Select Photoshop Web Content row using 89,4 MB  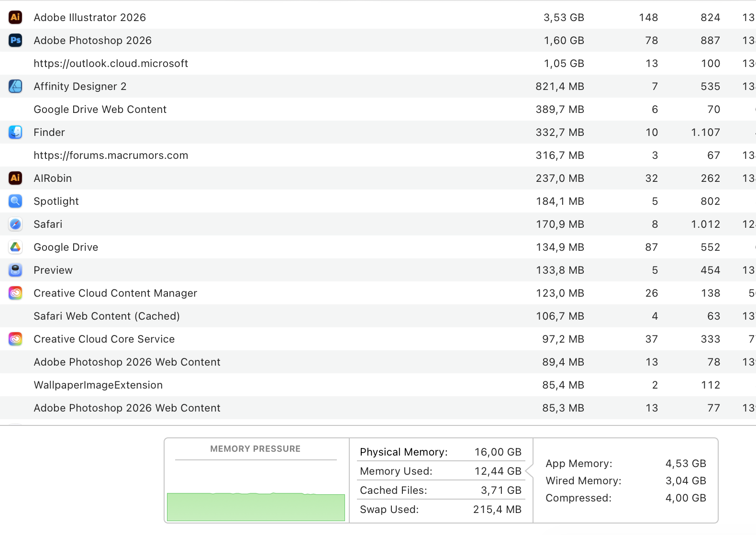point(378,362)
